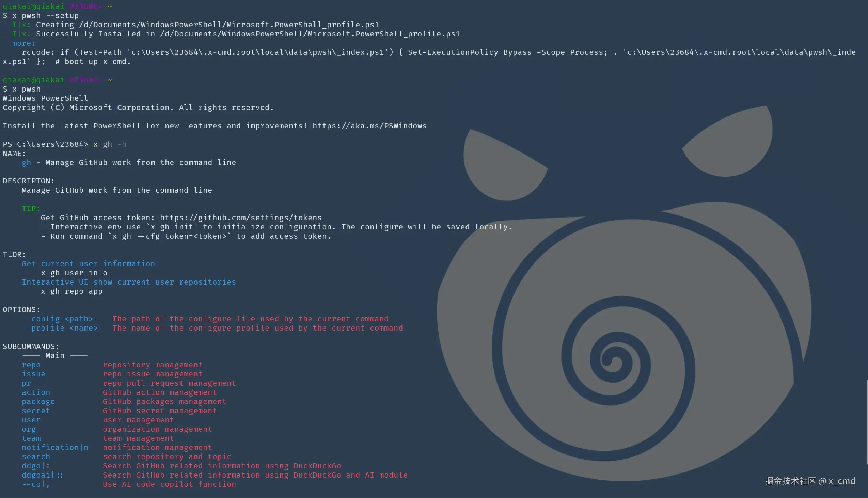
Task: Click the 'x gh user info' example
Action: pos(74,273)
